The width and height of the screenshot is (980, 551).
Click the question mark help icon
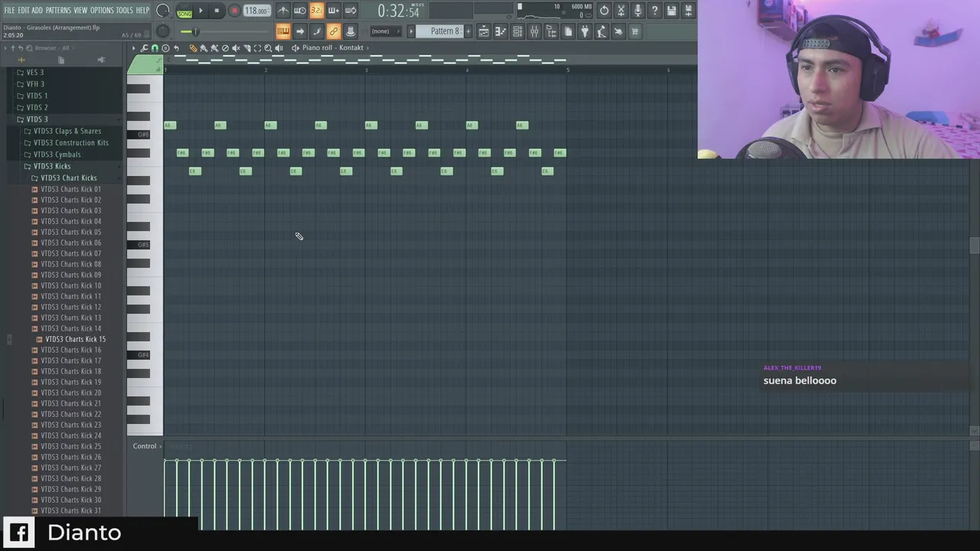coord(655,11)
